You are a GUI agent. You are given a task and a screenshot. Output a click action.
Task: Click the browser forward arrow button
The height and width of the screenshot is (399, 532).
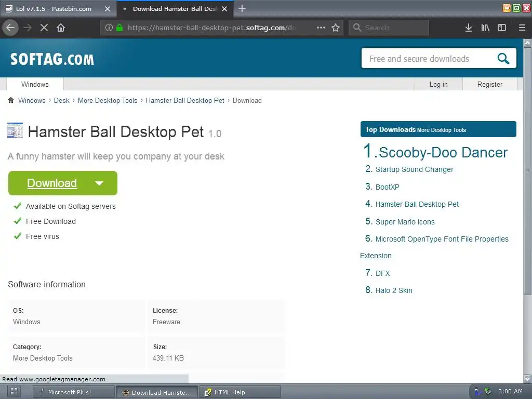[28, 28]
